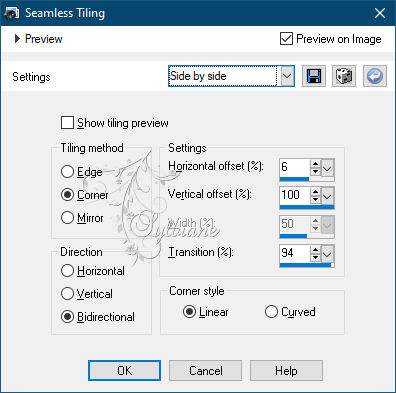
Task: Decrease Transition value with down spinner arrow
Action: coord(315,258)
